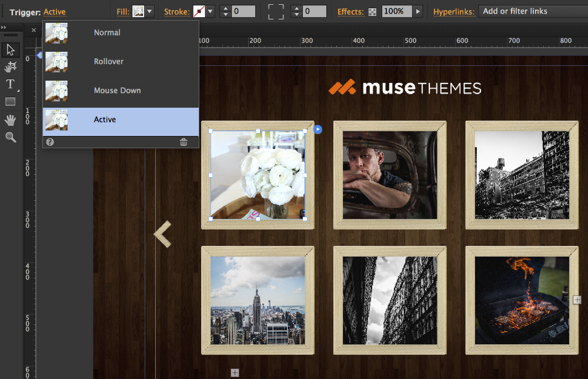
Task: Click the help question mark icon
Action: point(50,142)
